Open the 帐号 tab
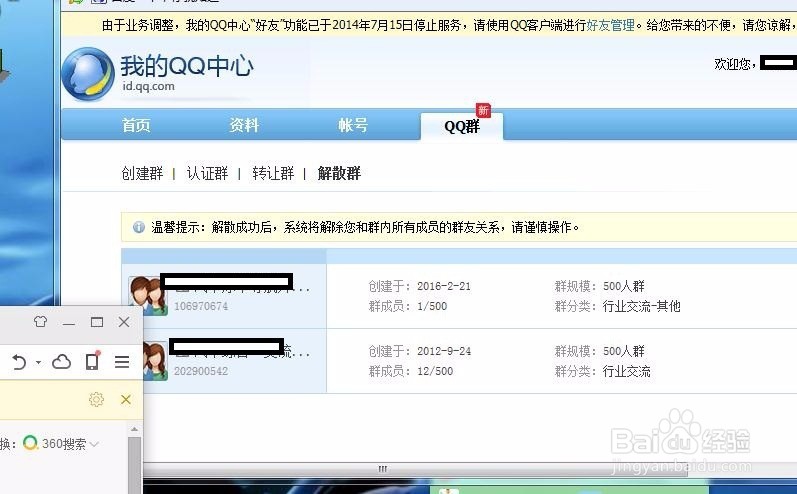 (x=353, y=125)
